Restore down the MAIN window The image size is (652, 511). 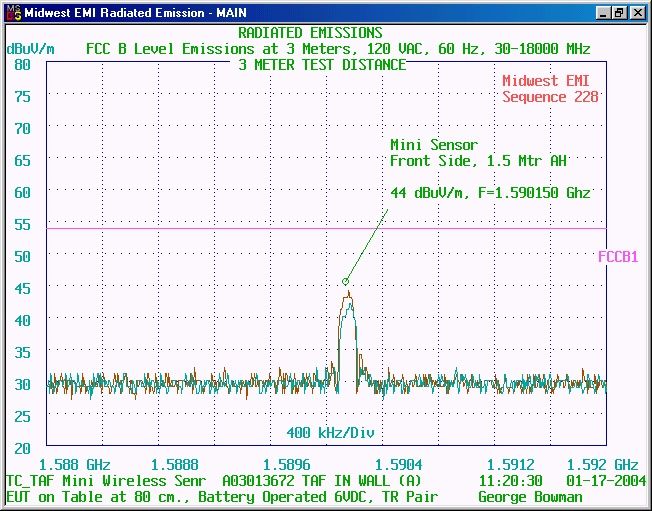[619, 13]
